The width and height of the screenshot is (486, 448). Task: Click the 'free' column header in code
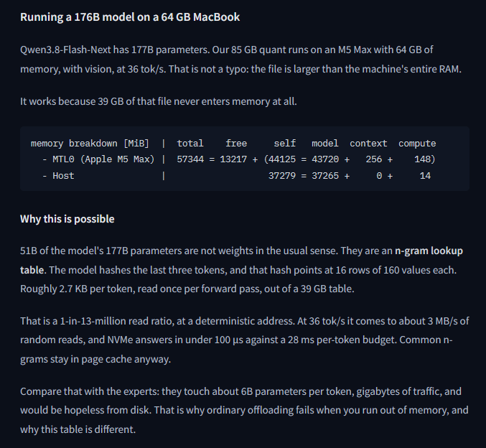236,144
